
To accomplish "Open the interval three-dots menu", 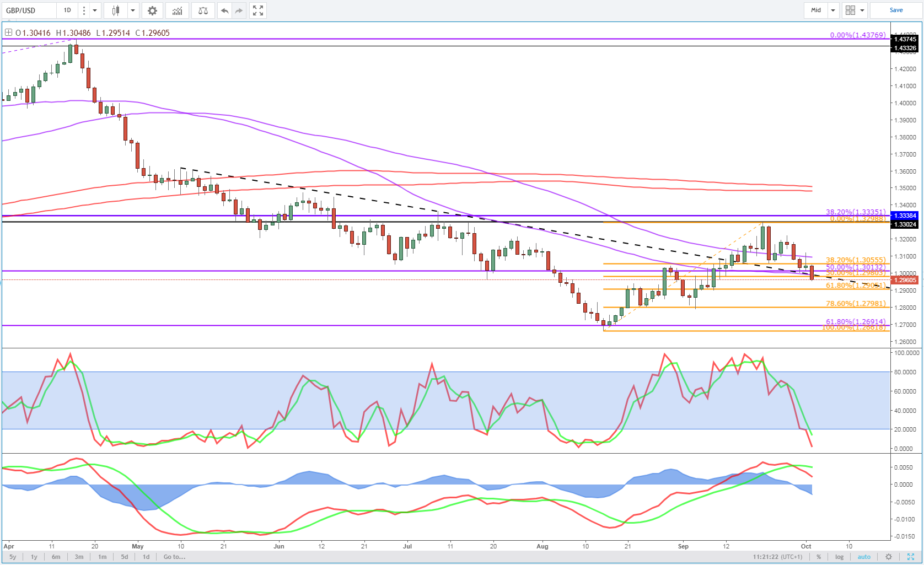I will [x=84, y=10].
